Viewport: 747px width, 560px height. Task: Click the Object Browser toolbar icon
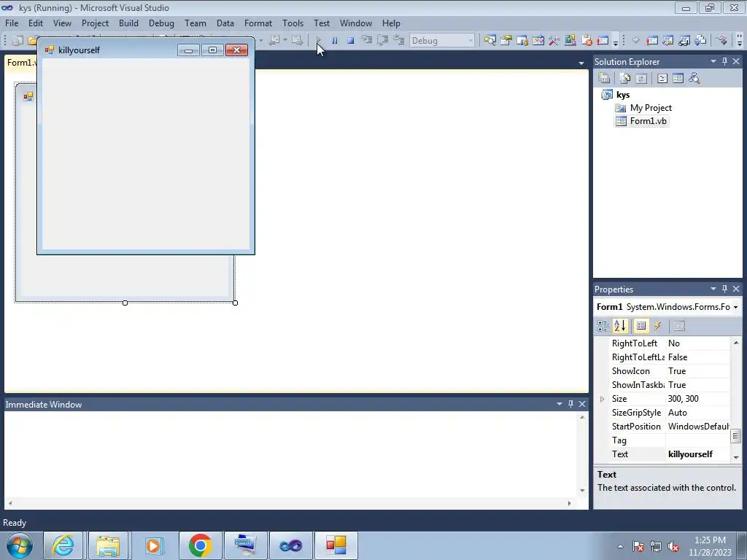538,41
